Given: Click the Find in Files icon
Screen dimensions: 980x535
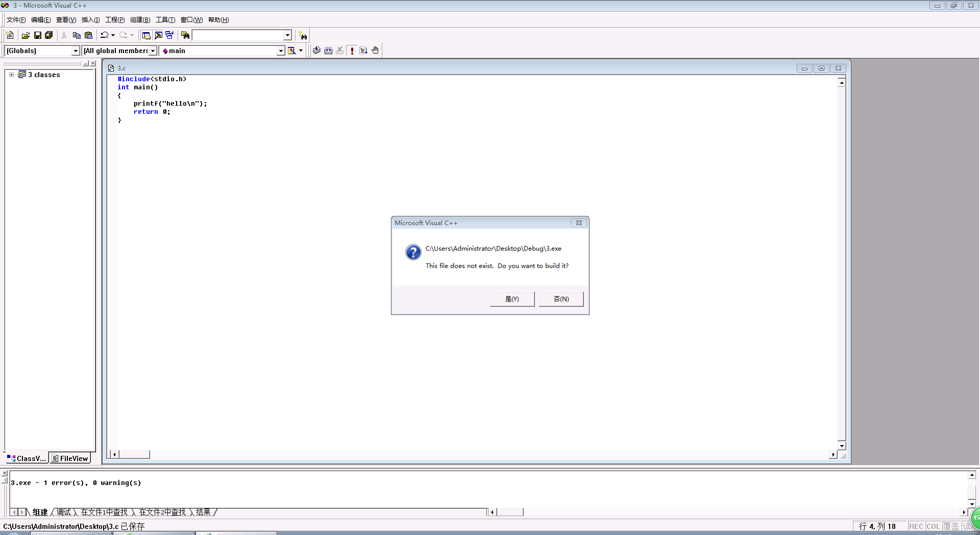Looking at the screenshot, I should pyautogui.click(x=185, y=35).
